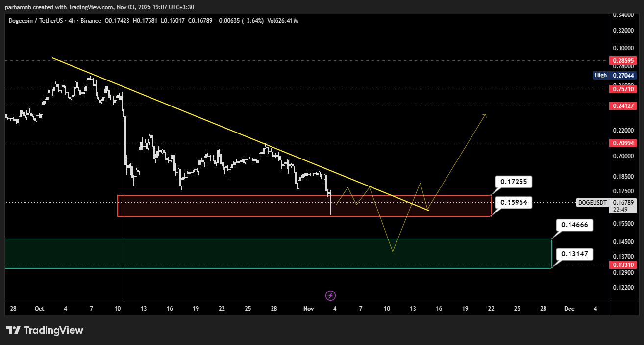
Task: Click the 4h timeframe in the chart header
Action: (73, 21)
